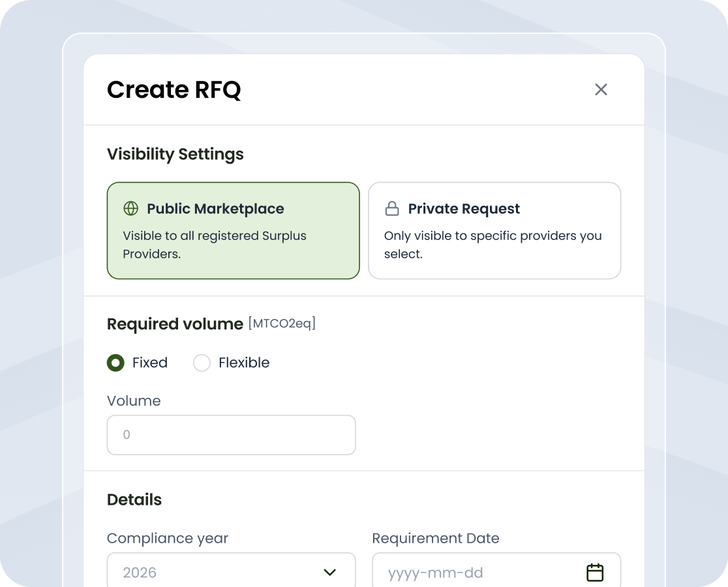Click the MTCO2eq unit label

(x=282, y=324)
